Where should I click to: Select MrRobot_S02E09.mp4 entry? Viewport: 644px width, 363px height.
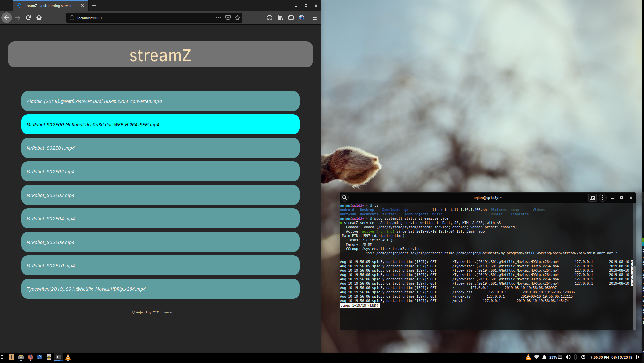160,242
